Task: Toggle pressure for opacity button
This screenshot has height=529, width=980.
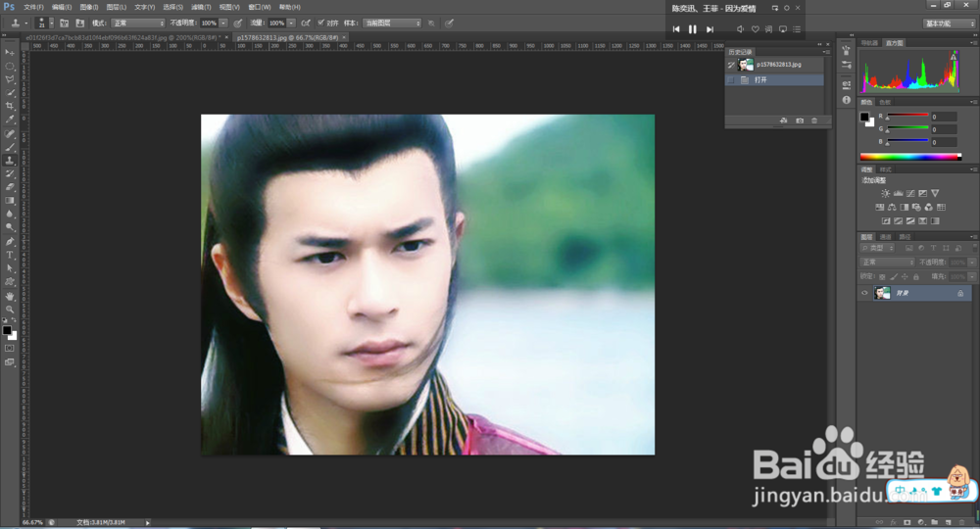Action: click(x=238, y=24)
